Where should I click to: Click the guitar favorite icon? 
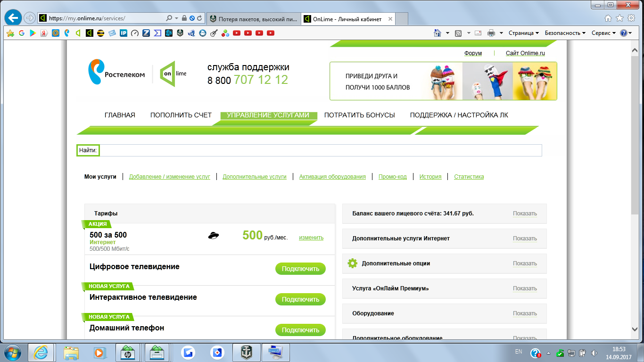(x=214, y=33)
